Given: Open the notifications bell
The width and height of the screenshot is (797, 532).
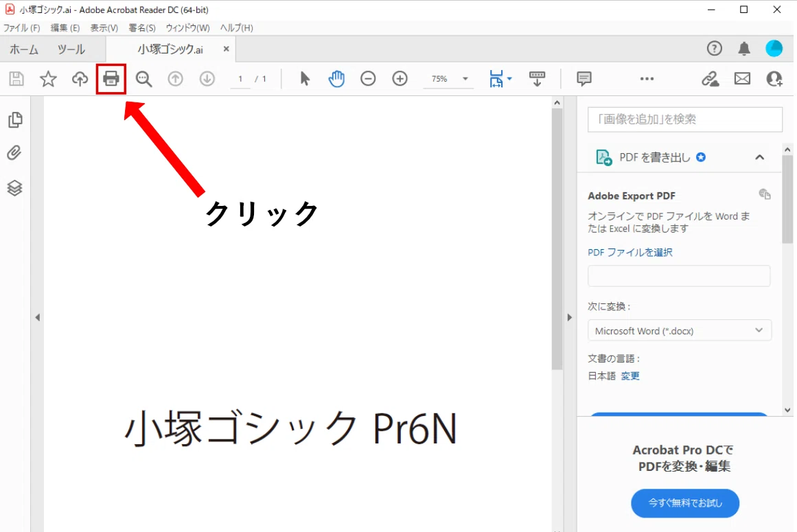Looking at the screenshot, I should point(744,48).
